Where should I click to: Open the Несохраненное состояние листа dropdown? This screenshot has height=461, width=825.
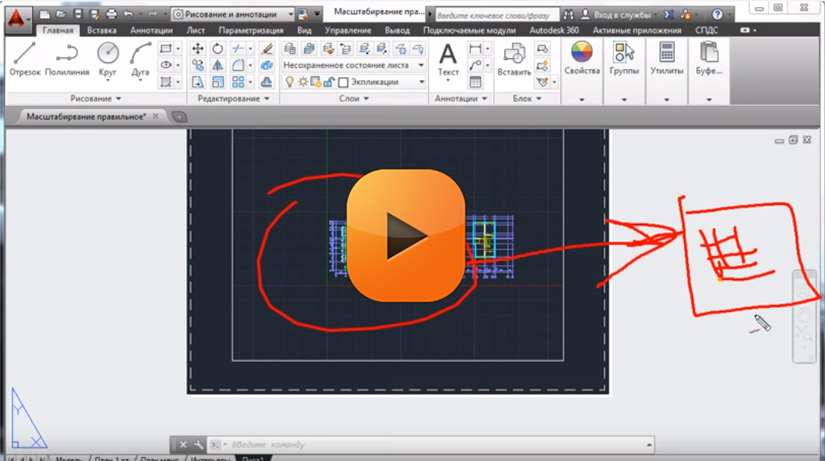point(354,65)
